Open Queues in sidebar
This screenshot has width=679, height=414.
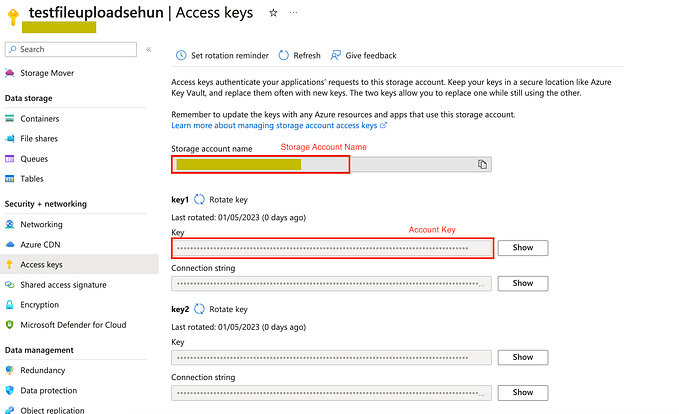pyautogui.click(x=34, y=159)
